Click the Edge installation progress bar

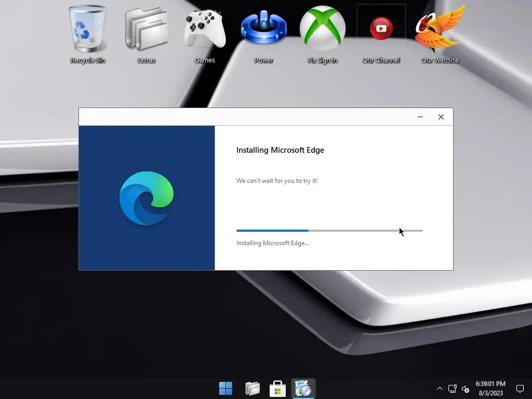329,231
